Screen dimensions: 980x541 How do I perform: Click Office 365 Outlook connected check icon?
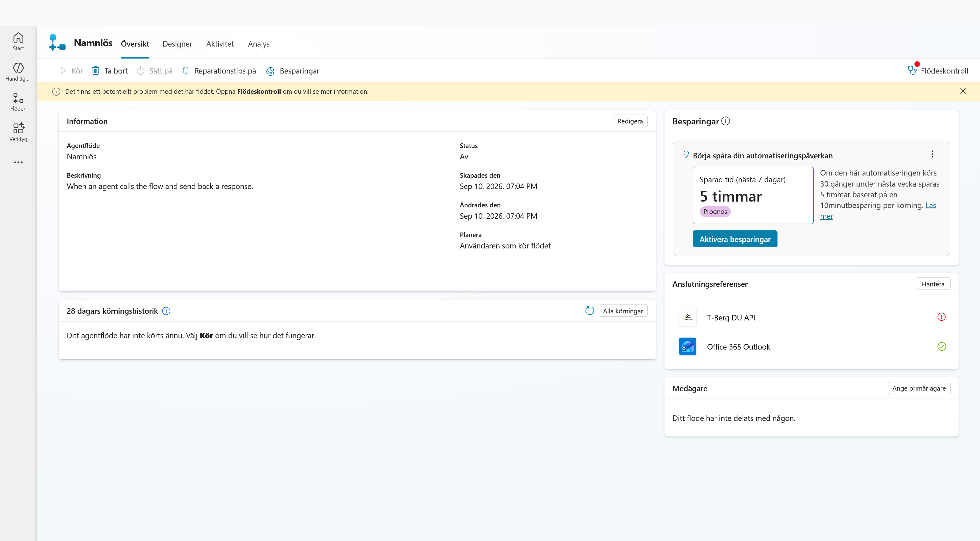click(942, 346)
